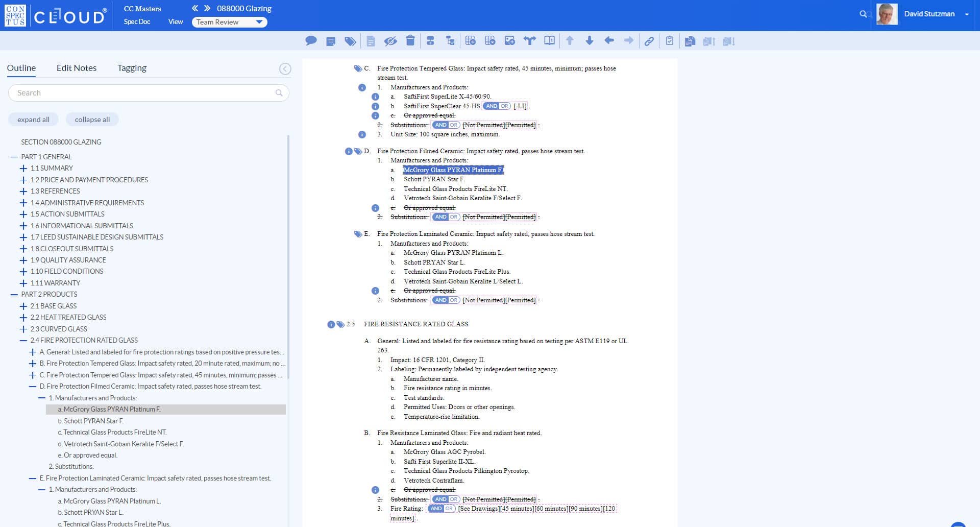Open the CC Masters menu
The height and width of the screenshot is (527, 980).
click(142, 9)
